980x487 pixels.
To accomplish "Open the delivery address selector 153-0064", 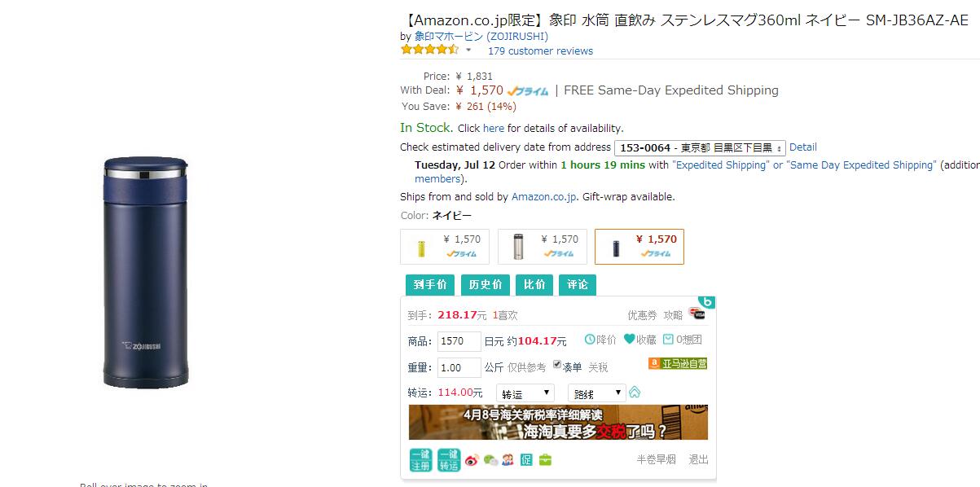I will click(x=700, y=147).
